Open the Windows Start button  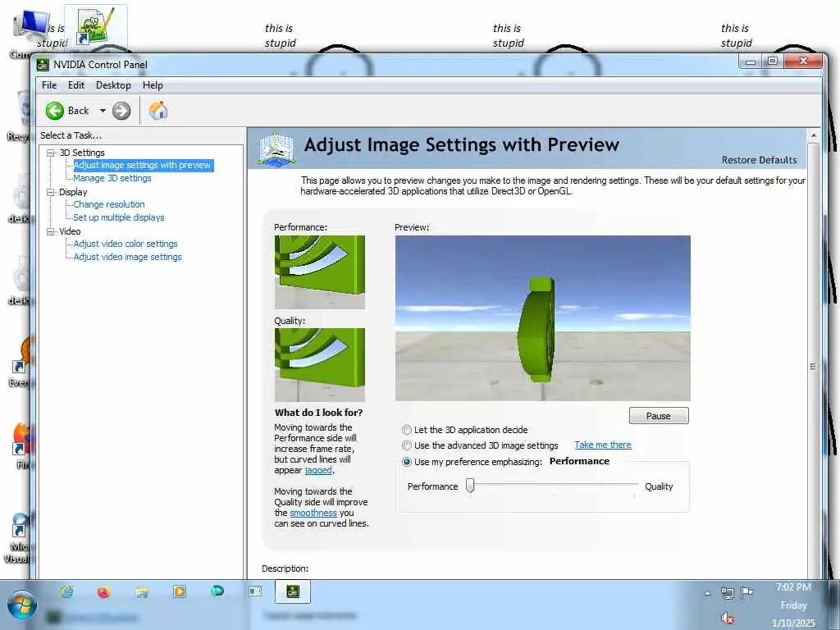pos(21,605)
